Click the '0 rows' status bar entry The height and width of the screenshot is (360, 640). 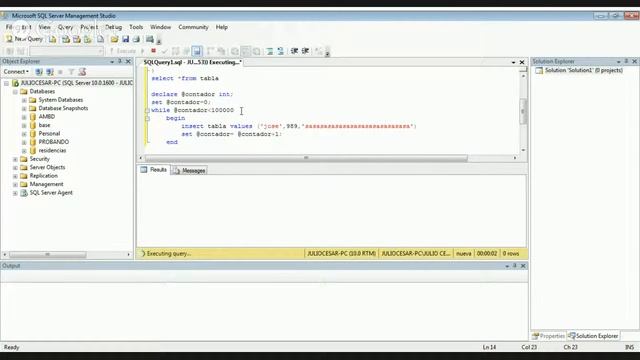tap(511, 253)
